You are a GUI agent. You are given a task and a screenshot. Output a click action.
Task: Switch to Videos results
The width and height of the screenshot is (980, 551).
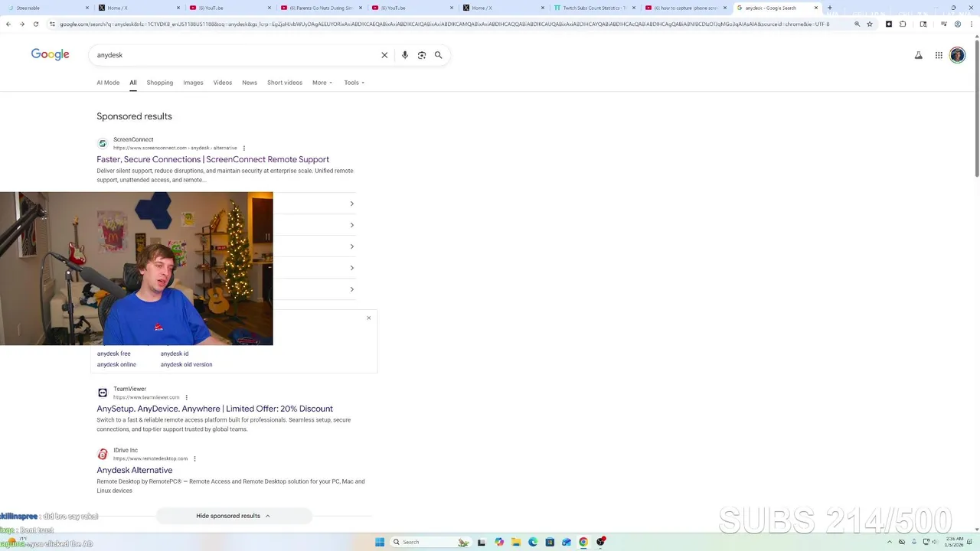[223, 83]
